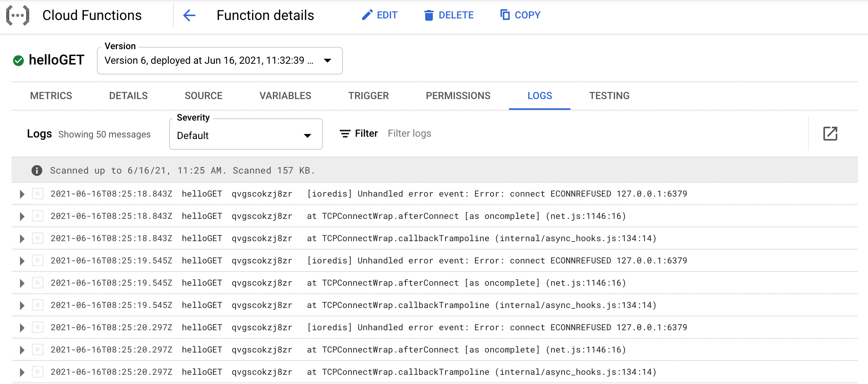This screenshot has width=868, height=384.
Task: Toggle severity pin on 08:25:18.843Z ioredis entry
Action: (x=37, y=194)
